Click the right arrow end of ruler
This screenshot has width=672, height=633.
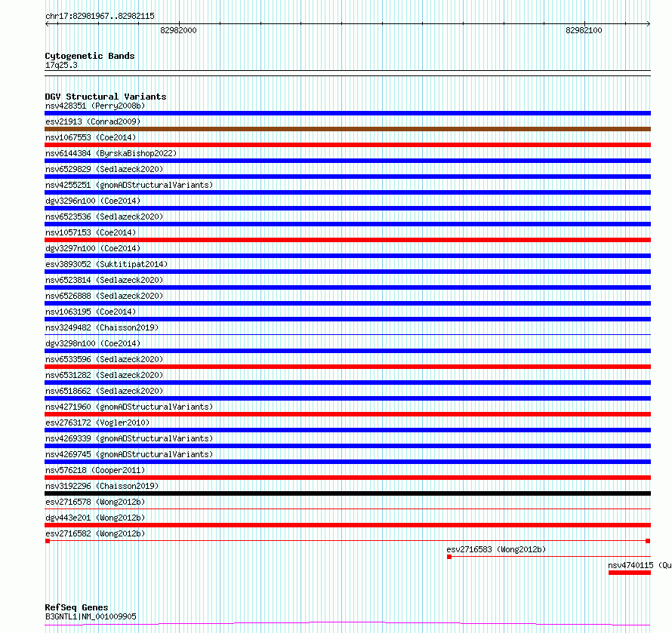[x=649, y=24]
